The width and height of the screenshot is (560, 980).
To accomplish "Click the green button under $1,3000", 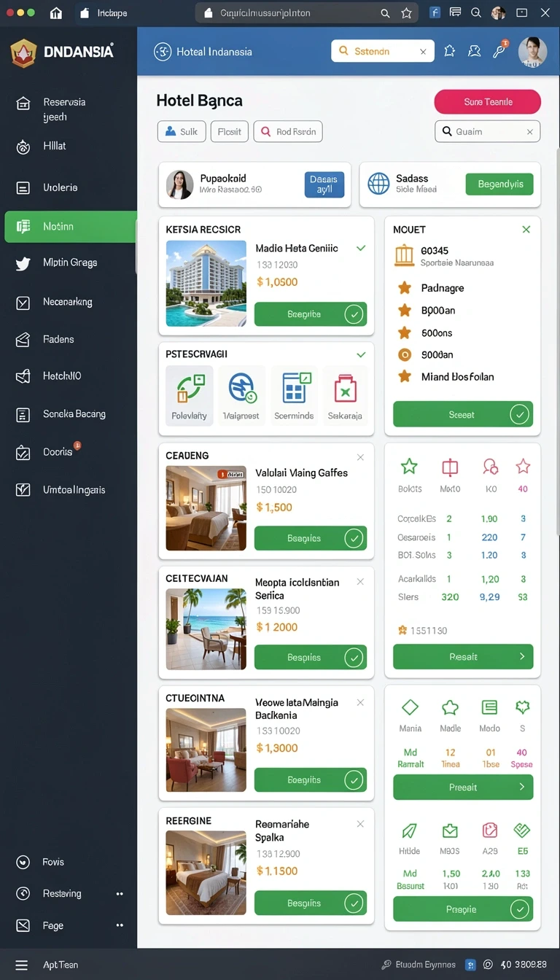I will click(311, 779).
